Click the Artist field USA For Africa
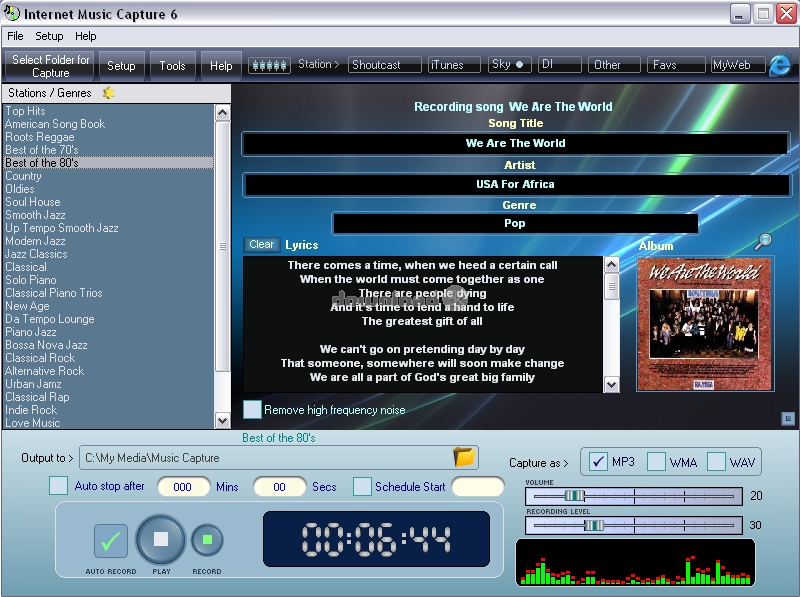 [515, 184]
